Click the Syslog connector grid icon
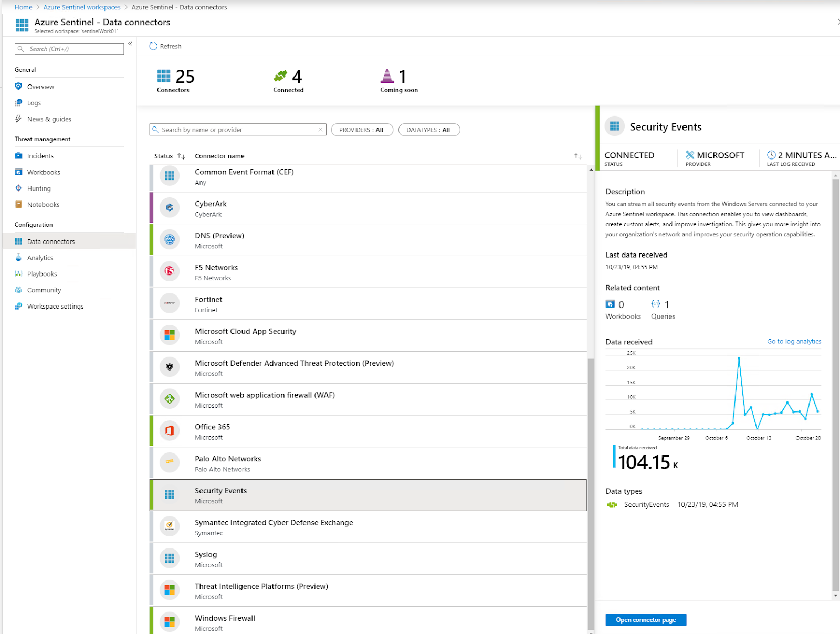This screenshot has width=840, height=634. coord(170,558)
